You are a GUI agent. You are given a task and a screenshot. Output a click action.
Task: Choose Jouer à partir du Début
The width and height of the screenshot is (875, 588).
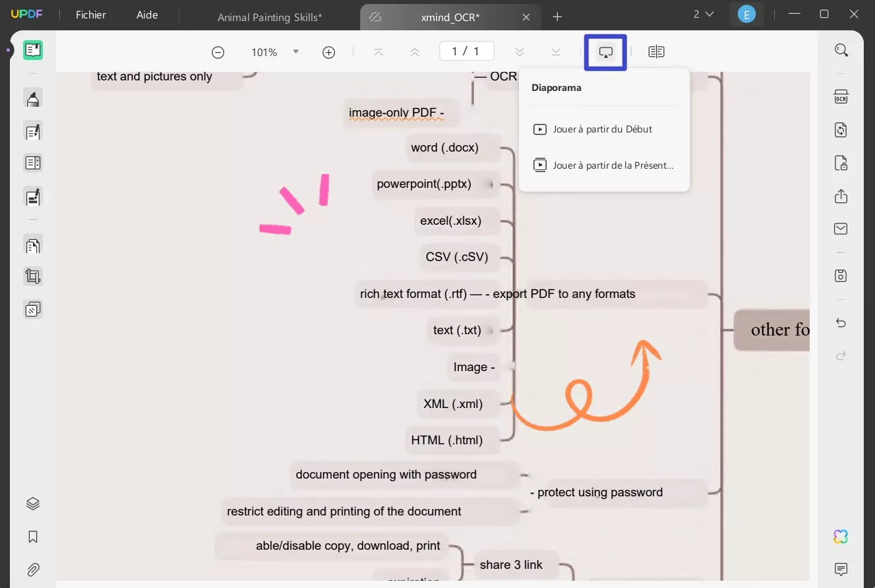(602, 129)
